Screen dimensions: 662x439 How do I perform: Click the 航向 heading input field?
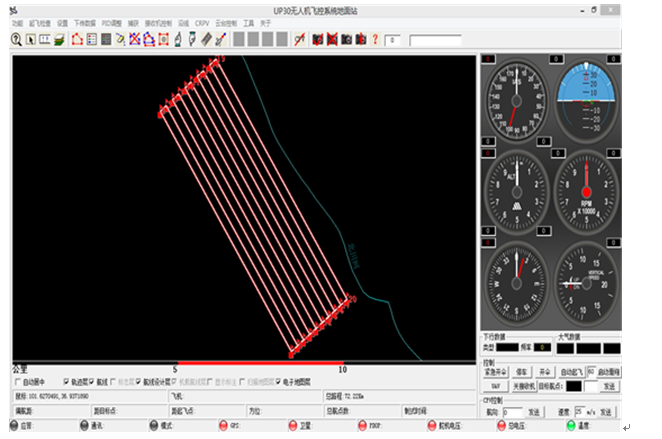pos(513,412)
